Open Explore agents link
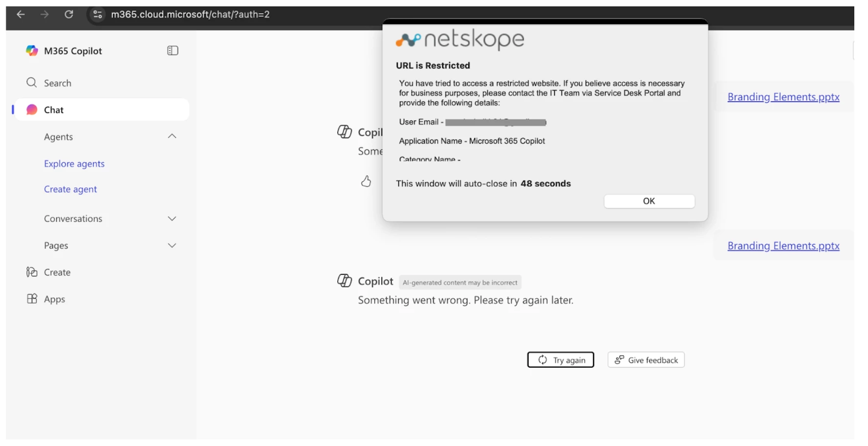 pos(74,164)
